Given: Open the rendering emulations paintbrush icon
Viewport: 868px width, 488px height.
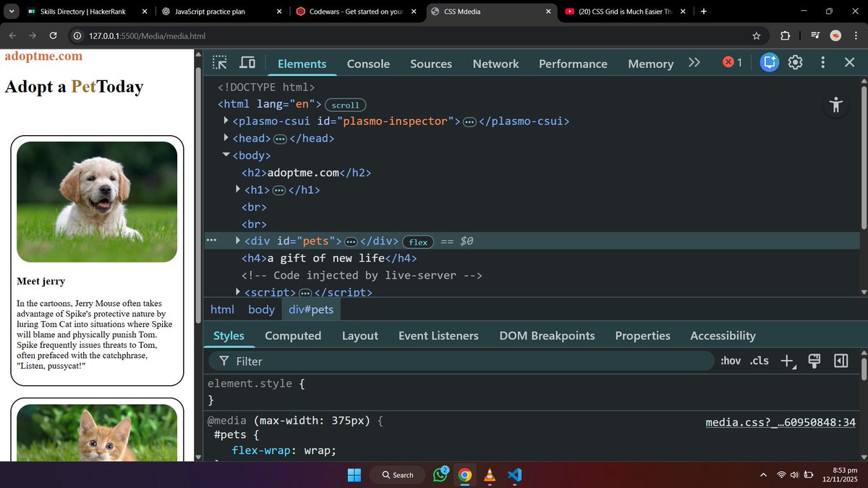Looking at the screenshot, I should click(x=814, y=361).
